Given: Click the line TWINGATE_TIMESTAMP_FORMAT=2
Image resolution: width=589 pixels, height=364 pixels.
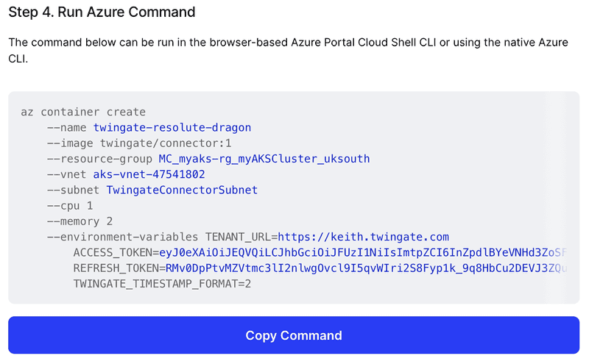Looking at the screenshot, I should (162, 284).
